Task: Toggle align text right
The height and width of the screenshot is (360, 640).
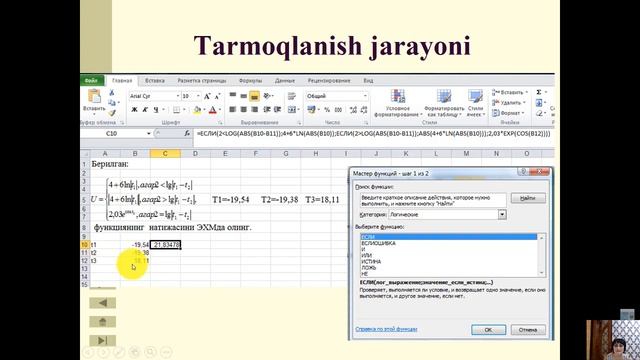Action: coord(254,109)
